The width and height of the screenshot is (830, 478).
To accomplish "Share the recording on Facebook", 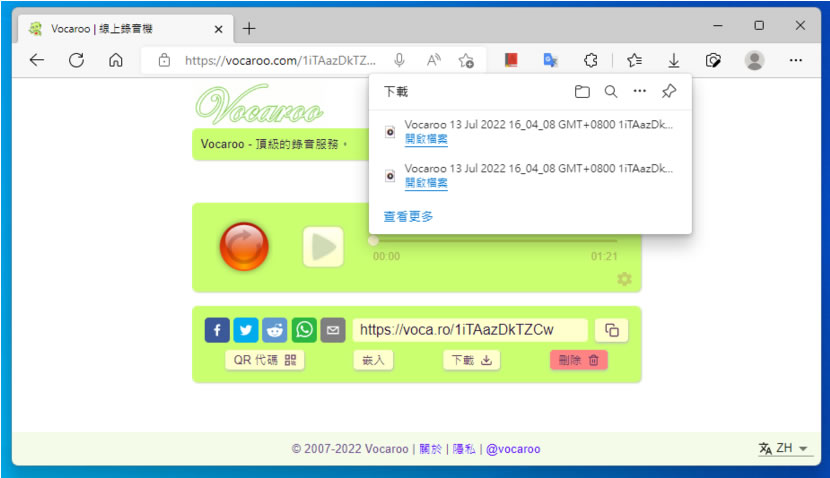I will point(217,330).
